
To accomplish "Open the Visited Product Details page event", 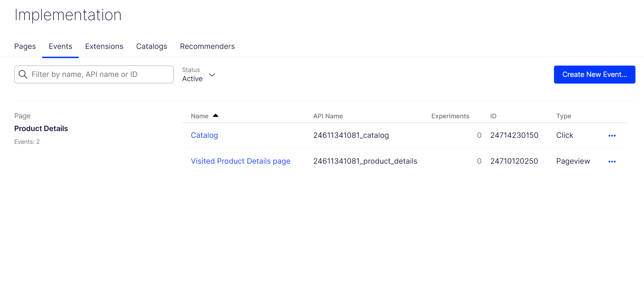I will 240,161.
